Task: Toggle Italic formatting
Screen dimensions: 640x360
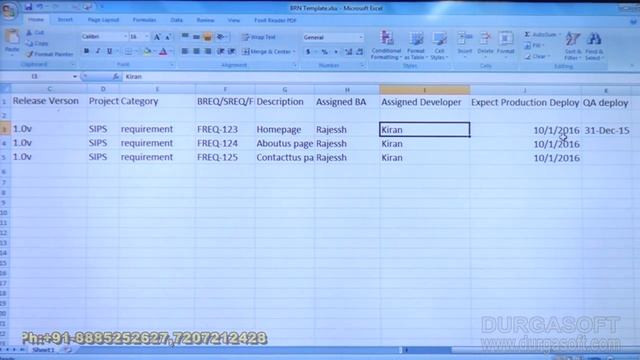Action: click(98, 51)
